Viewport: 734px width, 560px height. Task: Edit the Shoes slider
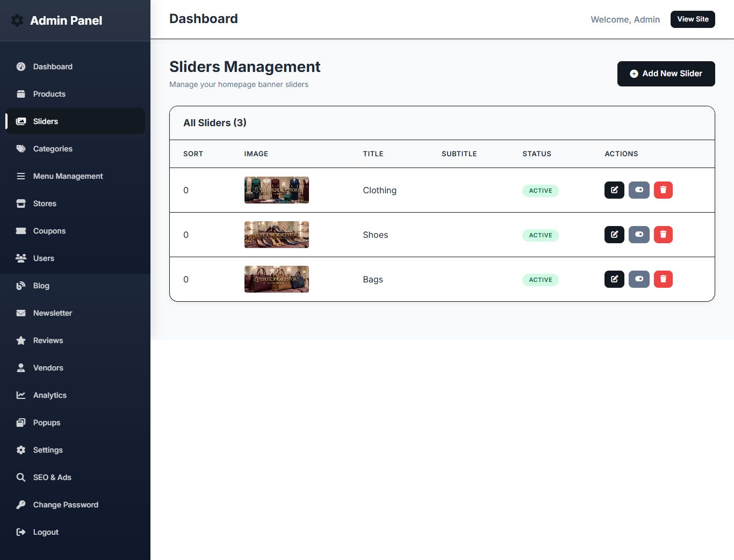614,235
